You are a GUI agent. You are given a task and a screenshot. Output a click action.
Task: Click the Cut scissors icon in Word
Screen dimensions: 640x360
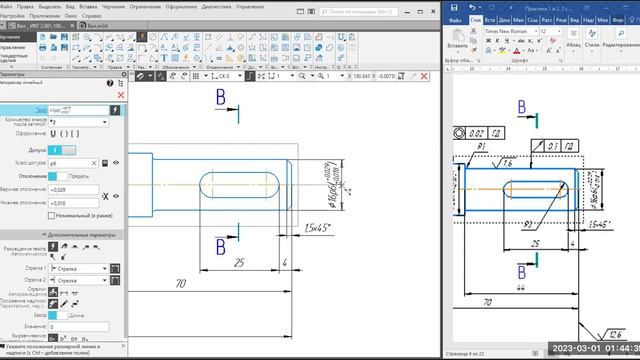pyautogui.click(x=473, y=31)
